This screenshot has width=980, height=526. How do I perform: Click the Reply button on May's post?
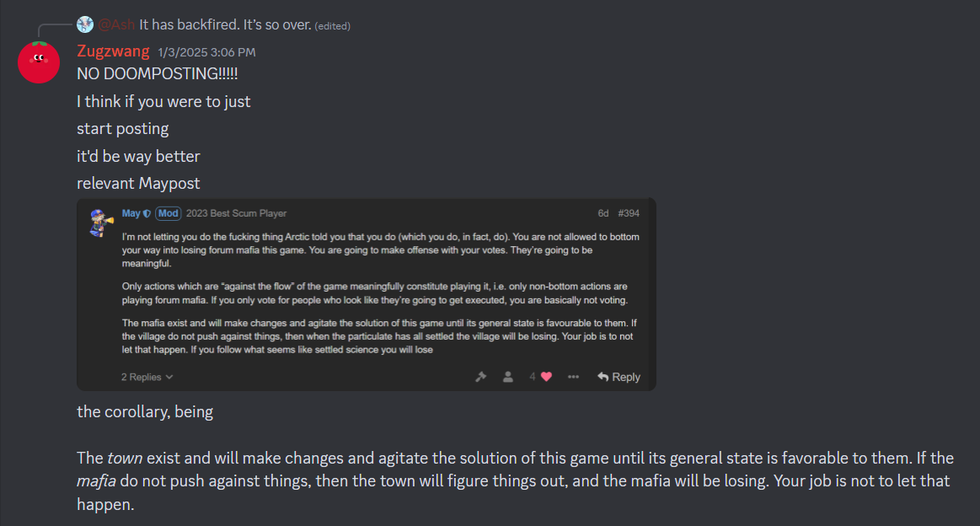pyautogui.click(x=619, y=377)
